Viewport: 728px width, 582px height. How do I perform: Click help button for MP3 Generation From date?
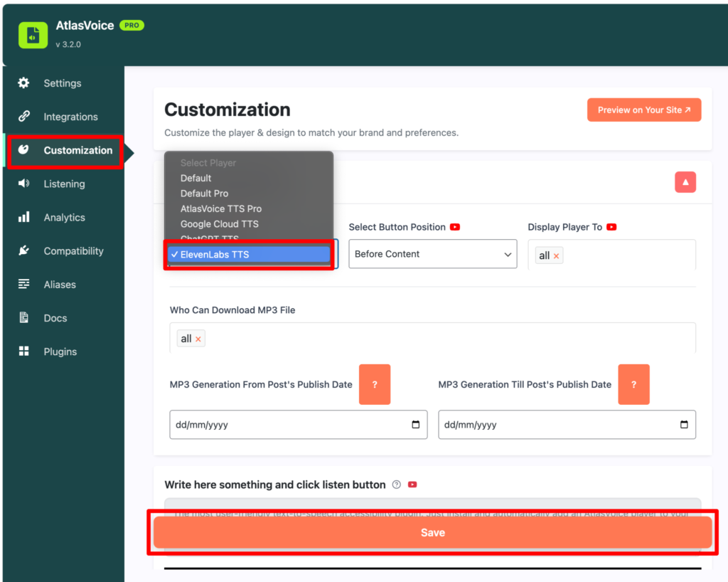point(375,385)
